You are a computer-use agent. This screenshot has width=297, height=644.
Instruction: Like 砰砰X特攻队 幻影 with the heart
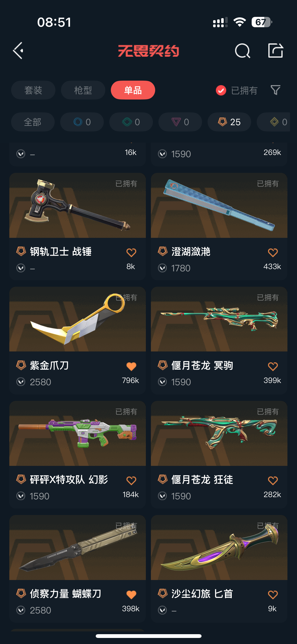point(131,480)
